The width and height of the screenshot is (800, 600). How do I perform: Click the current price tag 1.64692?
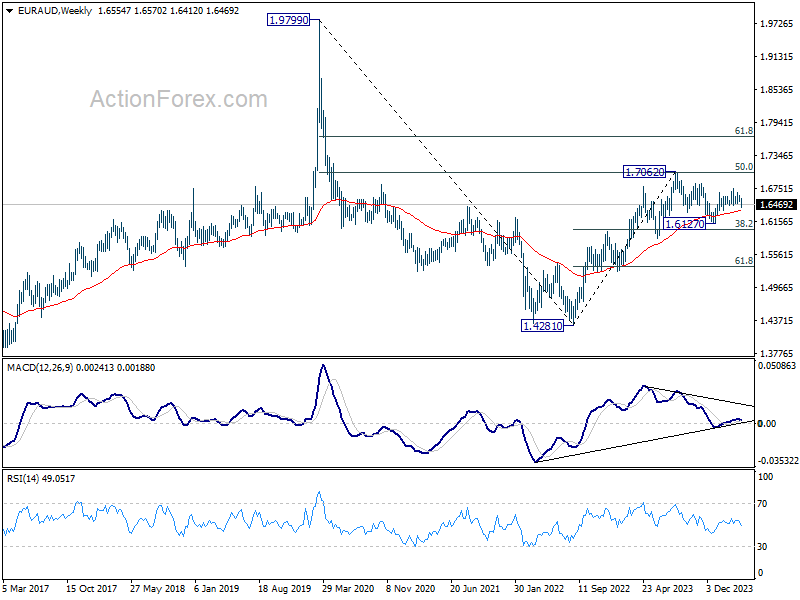click(777, 205)
